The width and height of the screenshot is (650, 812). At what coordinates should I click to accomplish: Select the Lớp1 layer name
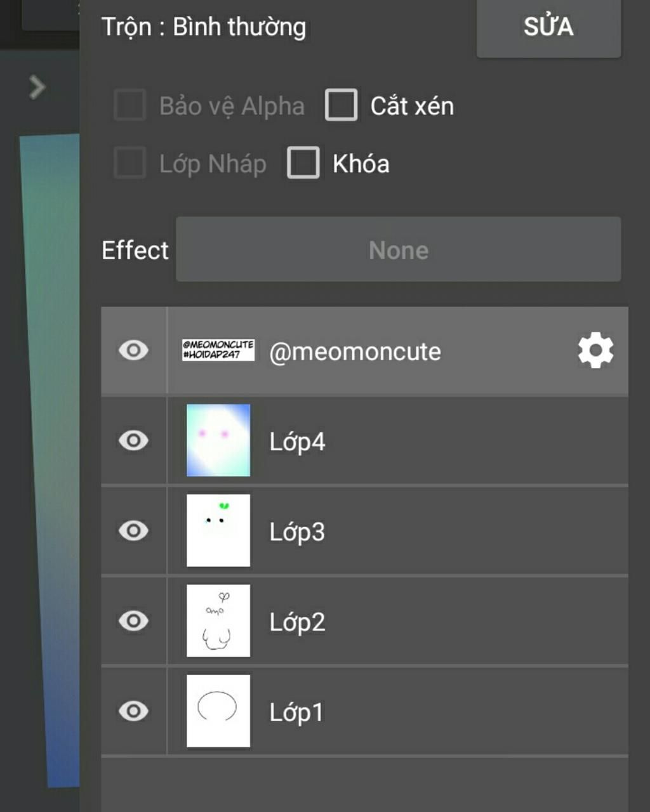coord(296,712)
